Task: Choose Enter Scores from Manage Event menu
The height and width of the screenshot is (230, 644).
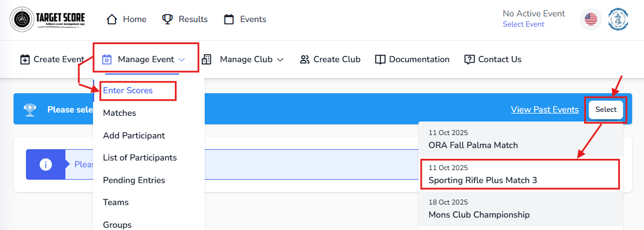Action: click(x=128, y=90)
